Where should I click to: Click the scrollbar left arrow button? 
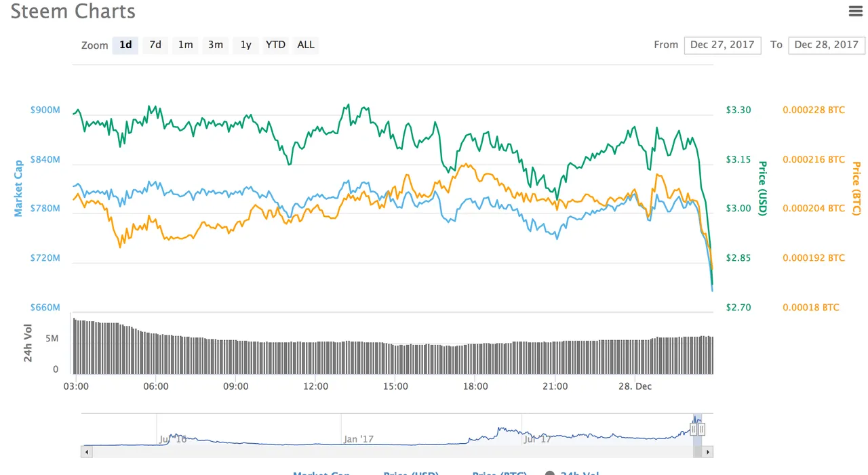tap(85, 451)
